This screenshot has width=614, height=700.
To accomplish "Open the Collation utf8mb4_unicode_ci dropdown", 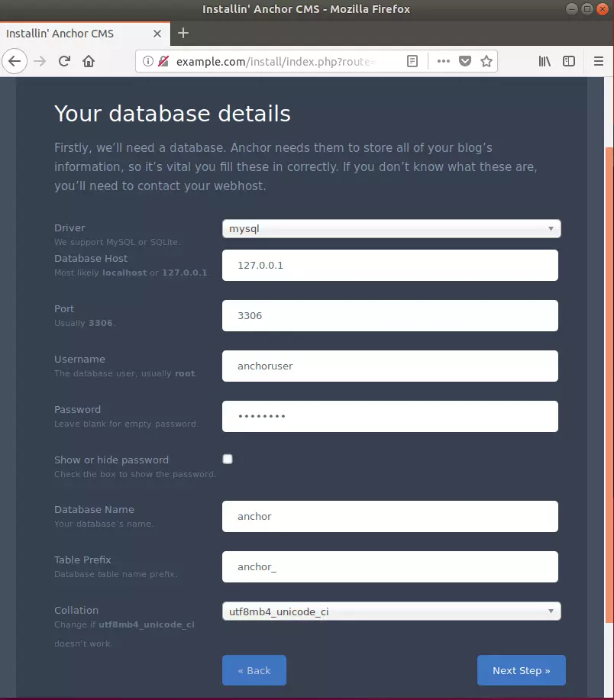I will pyautogui.click(x=391, y=611).
